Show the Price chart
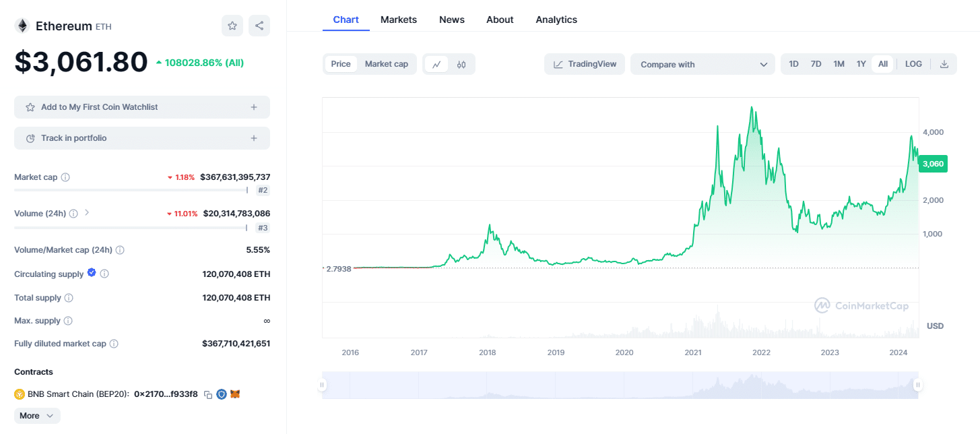 pos(341,64)
